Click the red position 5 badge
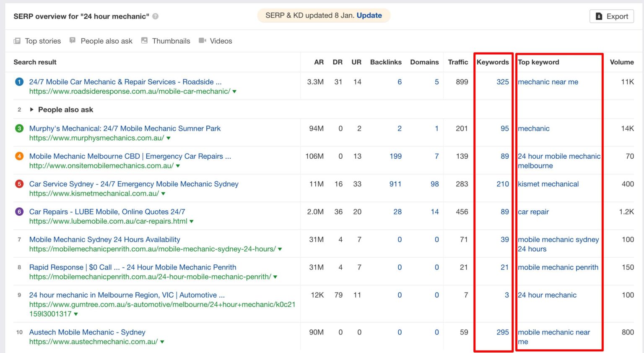This screenshot has height=353, width=644. pyautogui.click(x=19, y=184)
